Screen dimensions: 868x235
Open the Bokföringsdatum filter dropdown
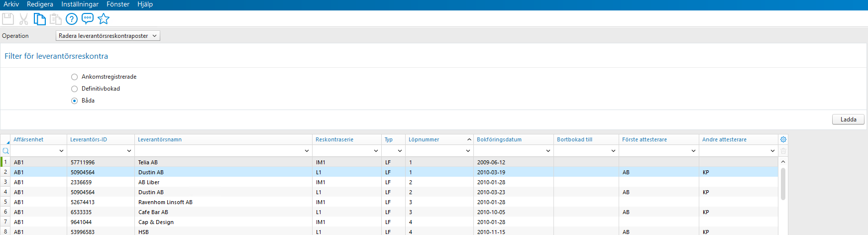[548, 151]
